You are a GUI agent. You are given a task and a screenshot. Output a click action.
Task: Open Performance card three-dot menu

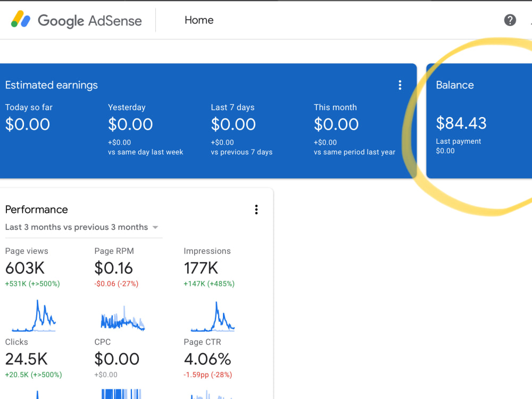pos(256,209)
